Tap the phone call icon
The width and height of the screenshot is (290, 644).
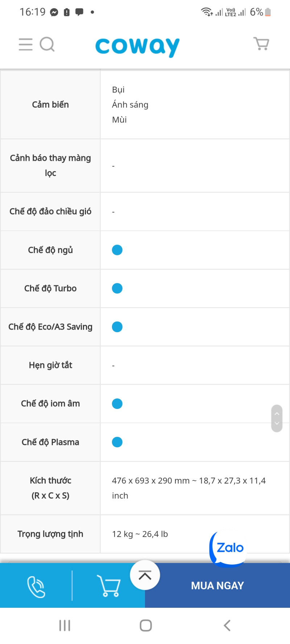point(36,586)
